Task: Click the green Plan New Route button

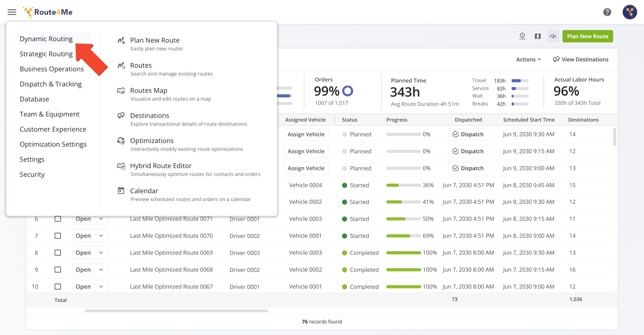Action: pos(587,36)
